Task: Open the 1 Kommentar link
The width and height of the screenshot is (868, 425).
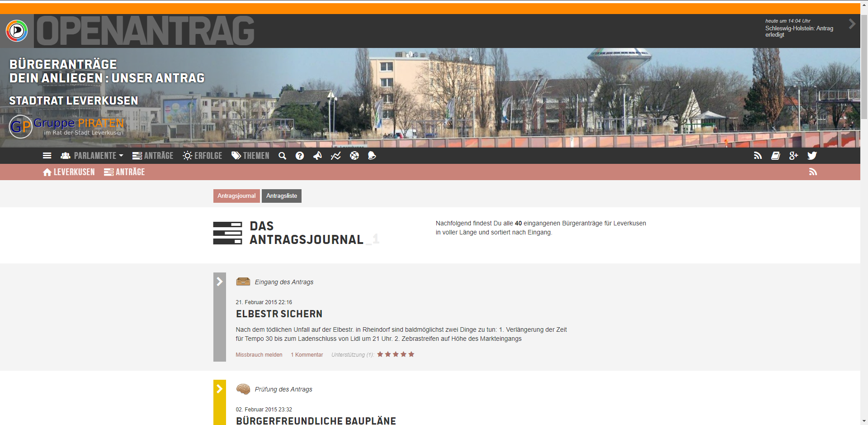Action: (307, 355)
